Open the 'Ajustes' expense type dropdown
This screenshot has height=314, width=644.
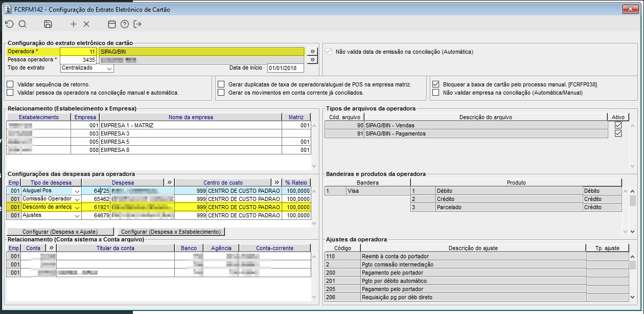77,216
